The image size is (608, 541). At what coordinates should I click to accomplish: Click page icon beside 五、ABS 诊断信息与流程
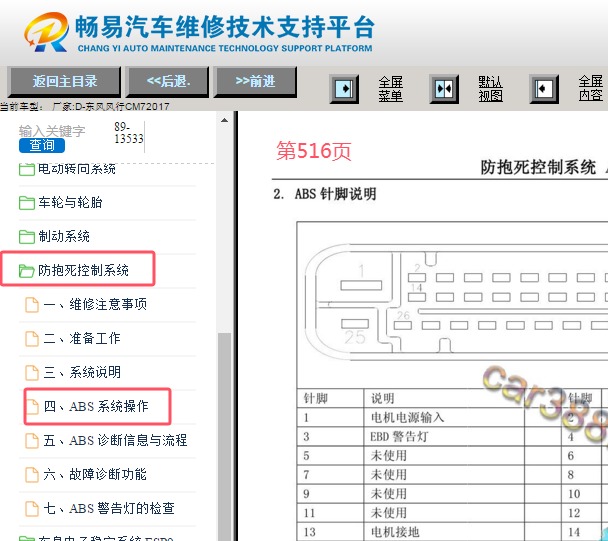pyautogui.click(x=32, y=441)
